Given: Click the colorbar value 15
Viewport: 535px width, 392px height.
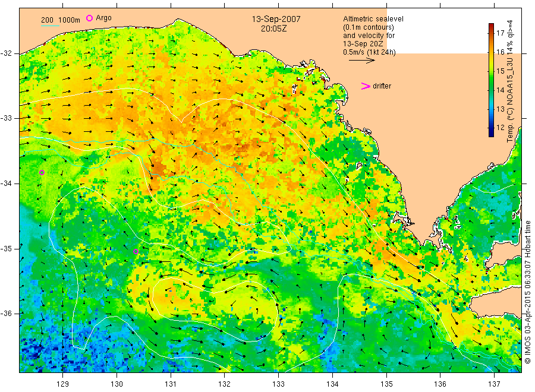Looking at the screenshot, I should (x=500, y=71).
